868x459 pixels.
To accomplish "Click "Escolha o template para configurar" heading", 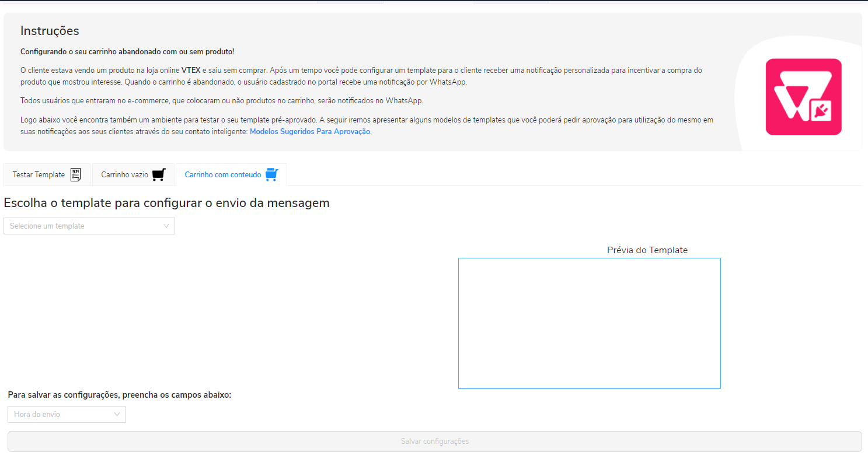I will (166, 203).
